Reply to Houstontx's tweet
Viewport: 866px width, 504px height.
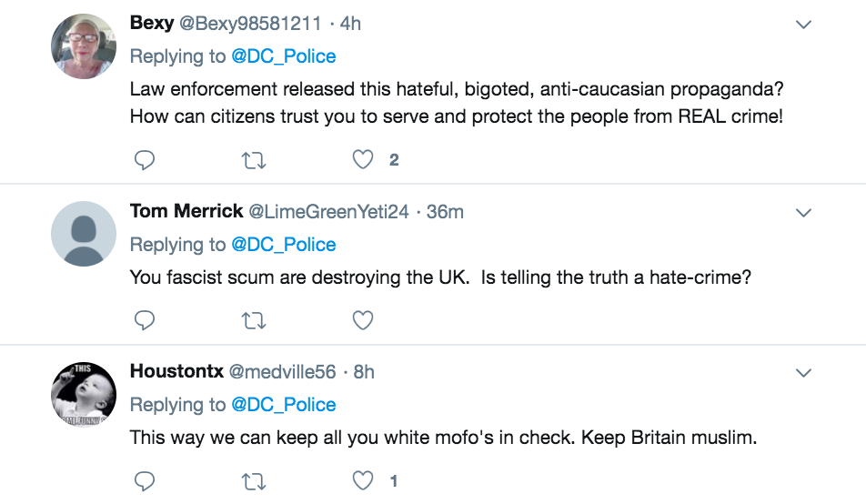point(145,480)
